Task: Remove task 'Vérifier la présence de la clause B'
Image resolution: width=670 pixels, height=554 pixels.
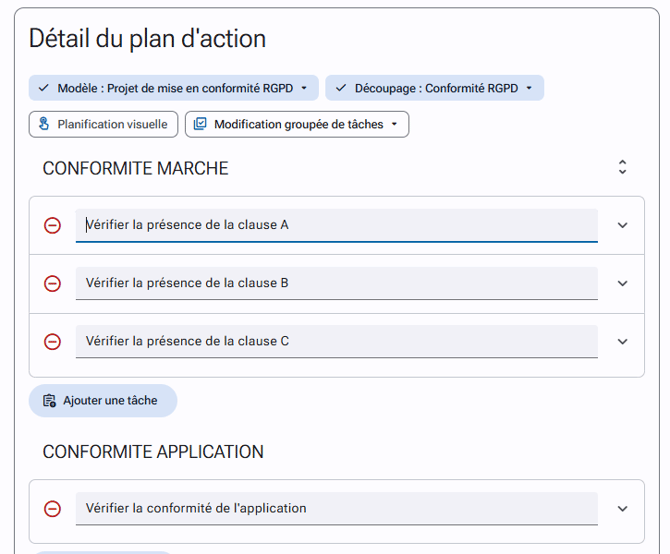Action: (x=52, y=283)
